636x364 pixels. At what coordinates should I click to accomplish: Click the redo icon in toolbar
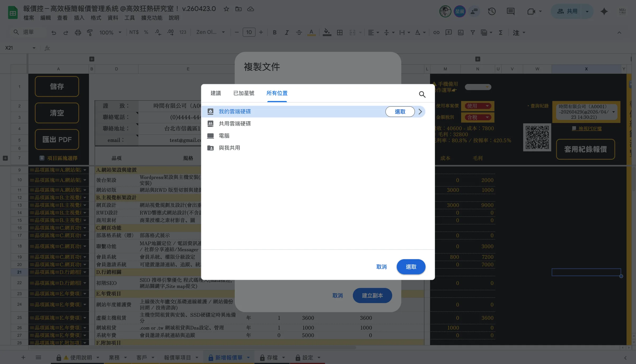66,32
